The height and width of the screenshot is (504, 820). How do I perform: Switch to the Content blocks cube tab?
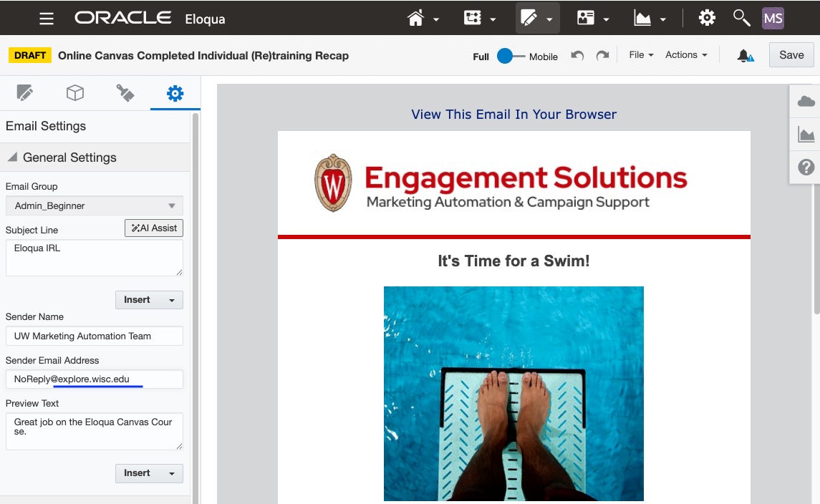click(75, 93)
